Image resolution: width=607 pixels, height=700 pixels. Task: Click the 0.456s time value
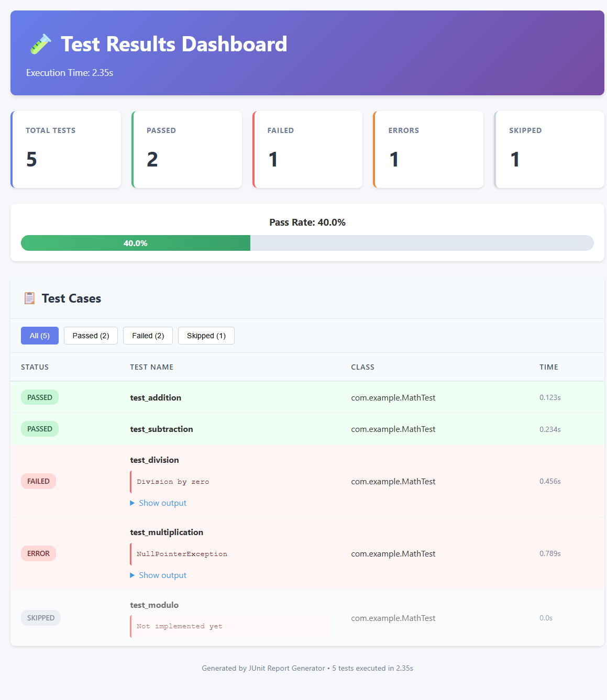[x=550, y=481]
